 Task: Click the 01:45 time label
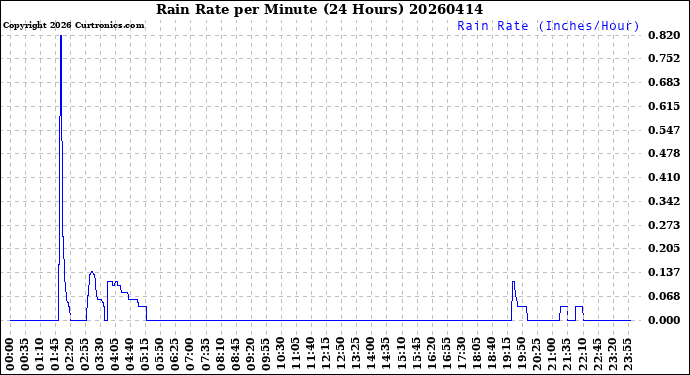(55, 355)
